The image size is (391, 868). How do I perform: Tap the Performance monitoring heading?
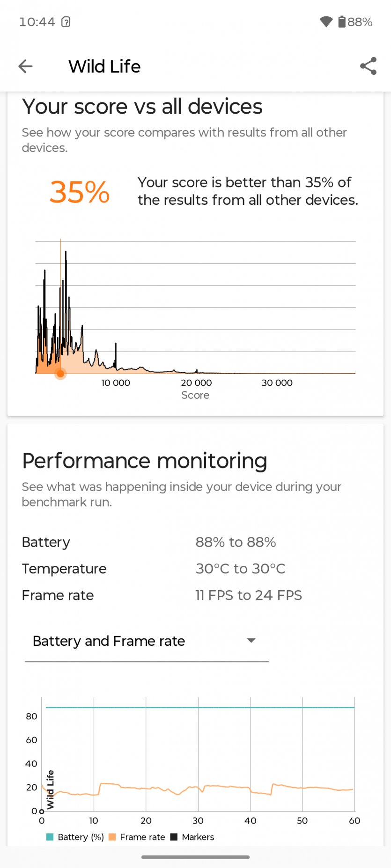[145, 461]
